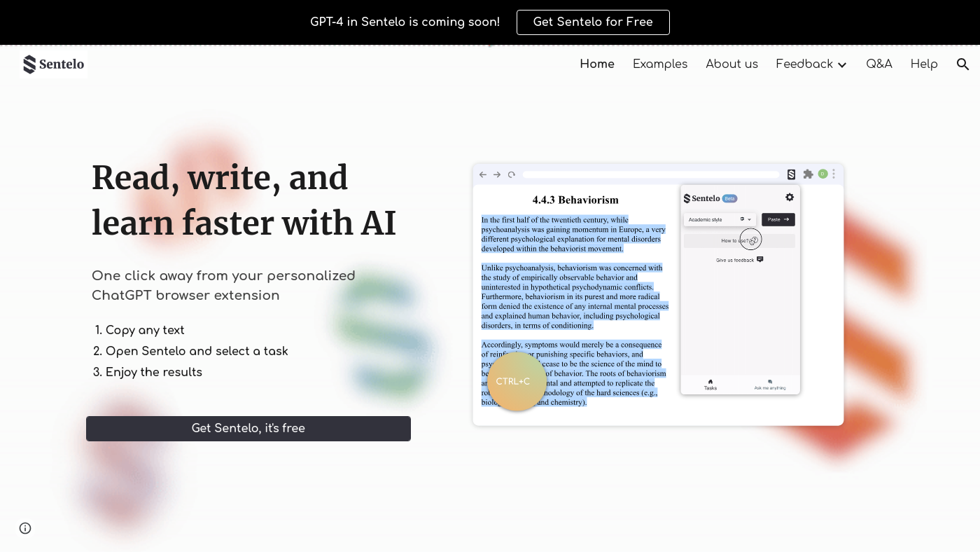Click the 4.4.3 Behaviorism heading in demo
Image resolution: width=980 pixels, height=552 pixels.
pos(575,200)
